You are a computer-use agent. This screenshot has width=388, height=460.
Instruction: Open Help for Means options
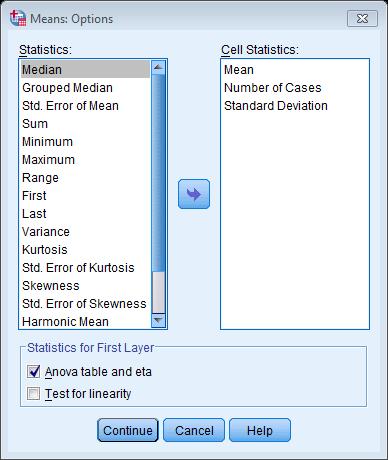260,430
